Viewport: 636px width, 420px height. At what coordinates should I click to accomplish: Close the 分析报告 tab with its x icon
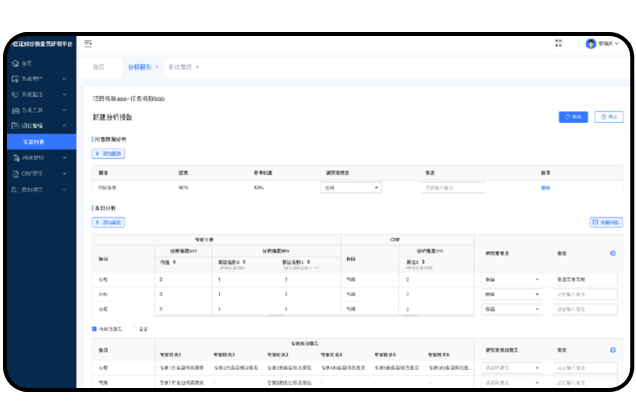[157, 67]
